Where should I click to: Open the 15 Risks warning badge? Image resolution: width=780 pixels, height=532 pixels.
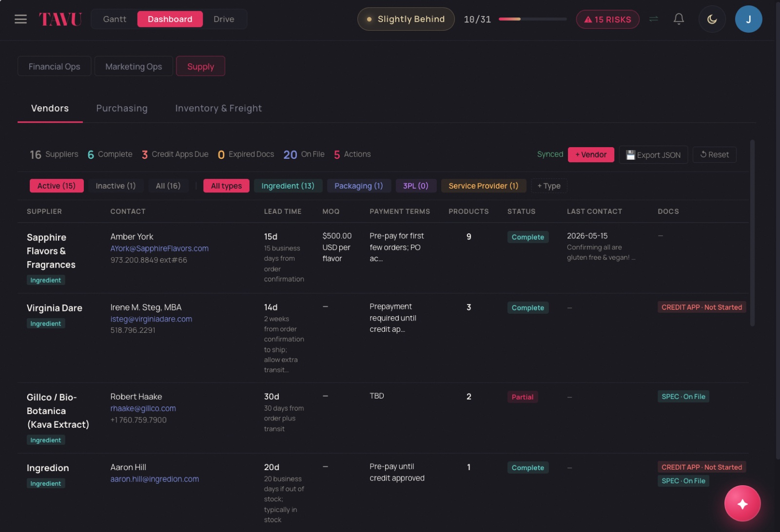point(607,19)
